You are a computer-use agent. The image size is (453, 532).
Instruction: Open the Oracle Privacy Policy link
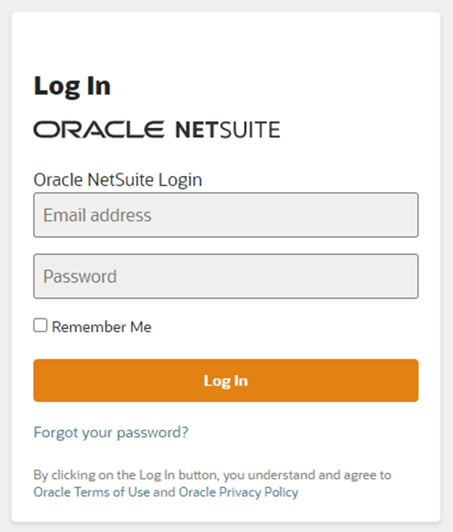click(x=239, y=492)
